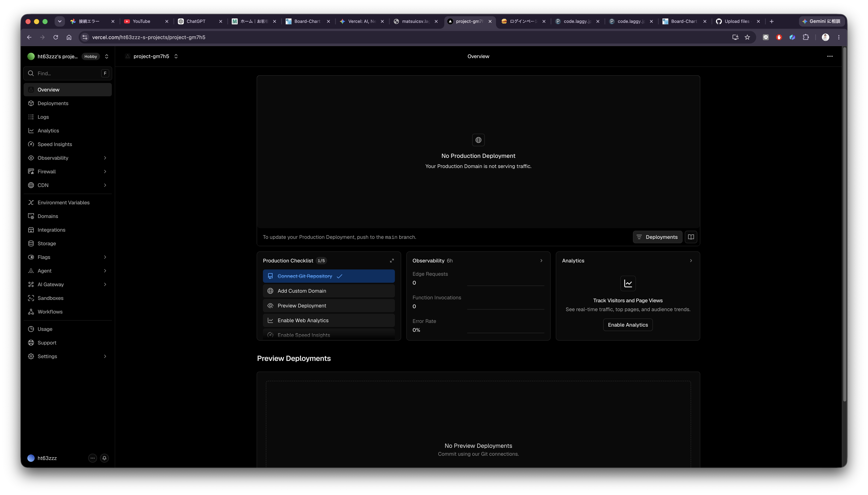Select the Add Custom Domain checklist item
Screen dimensions: 868x495
point(329,291)
